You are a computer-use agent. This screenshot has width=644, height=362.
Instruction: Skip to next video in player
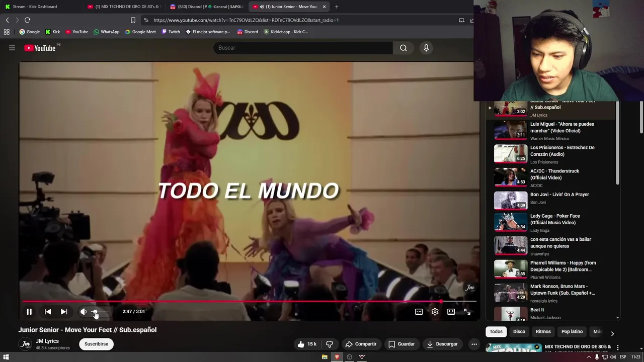coord(64,312)
